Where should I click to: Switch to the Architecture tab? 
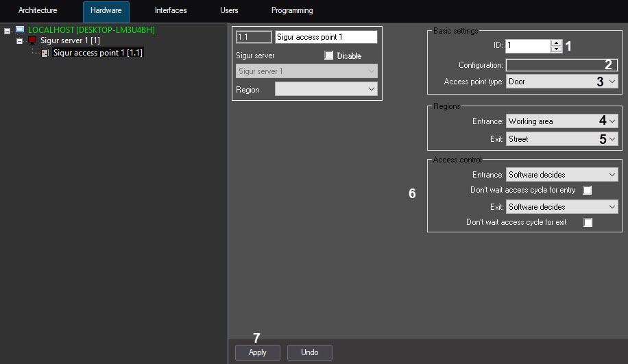click(38, 11)
